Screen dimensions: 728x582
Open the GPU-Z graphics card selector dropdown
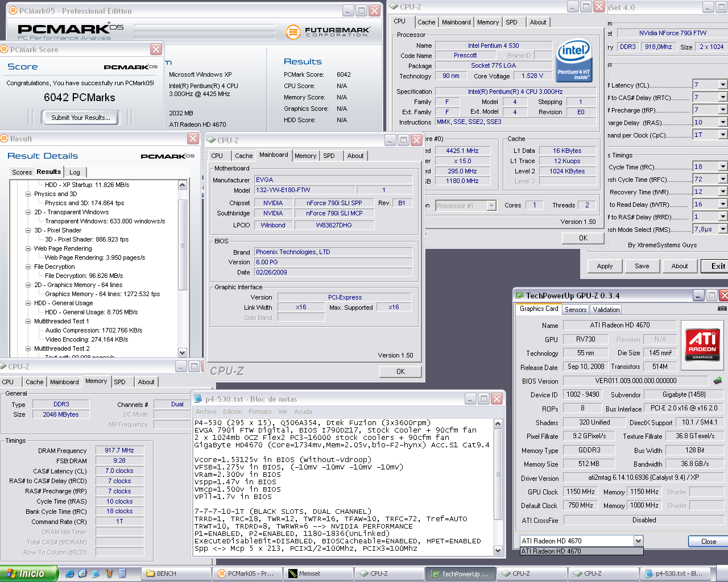click(638, 541)
